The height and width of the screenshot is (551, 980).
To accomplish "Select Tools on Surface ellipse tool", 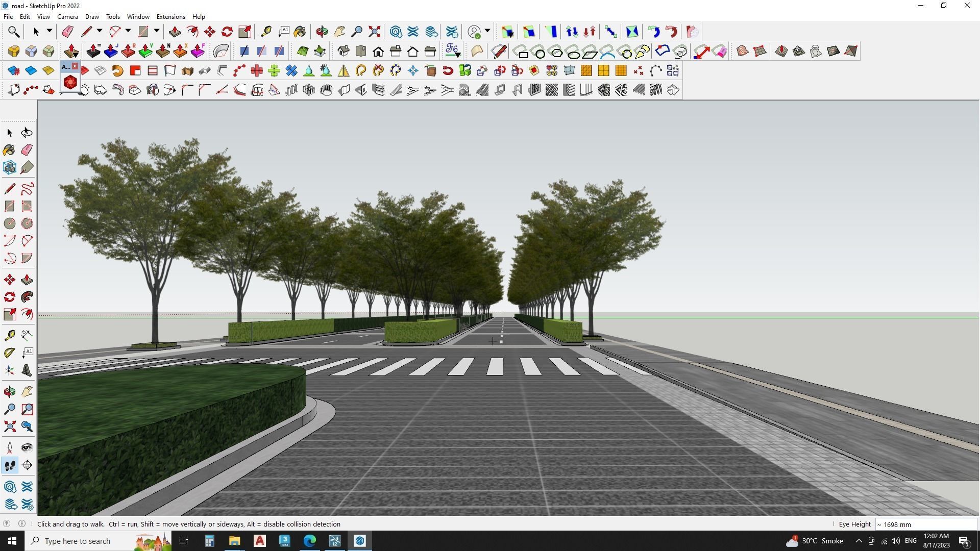I will (574, 52).
